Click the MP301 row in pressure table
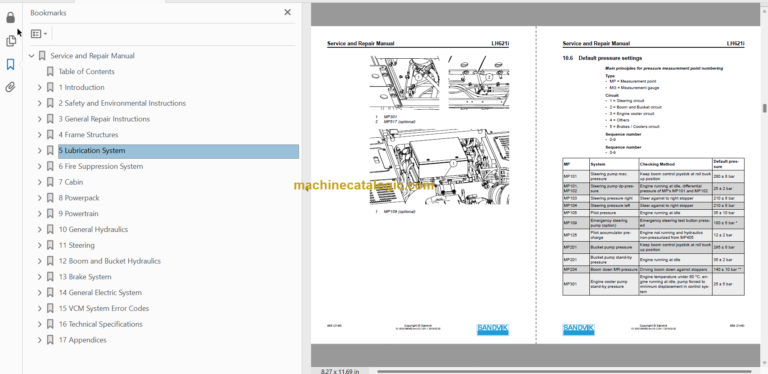768x374 pixels. 653,284
